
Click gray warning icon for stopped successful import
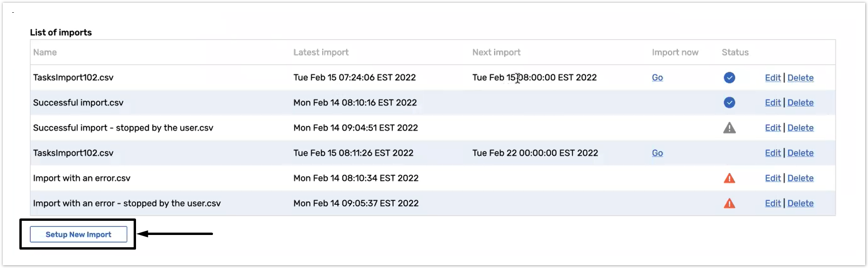(x=729, y=128)
